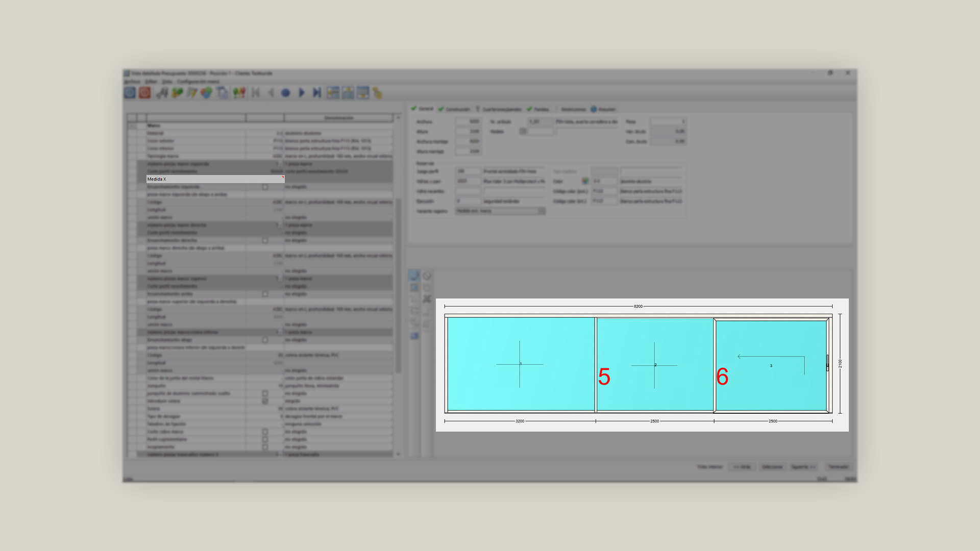Open the Resumen tab
Image resolution: width=980 pixels, height=551 pixels.
[x=603, y=109]
